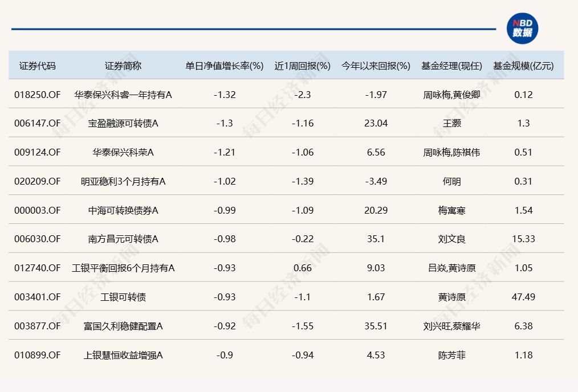Select the 证券代码 column header
This screenshot has height=392, width=578.
[37, 66]
